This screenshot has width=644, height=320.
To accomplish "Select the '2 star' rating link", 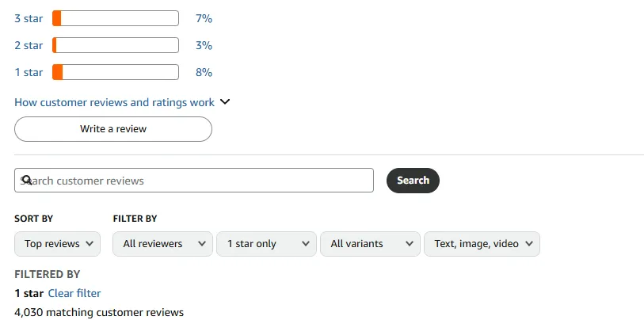I will (x=29, y=45).
